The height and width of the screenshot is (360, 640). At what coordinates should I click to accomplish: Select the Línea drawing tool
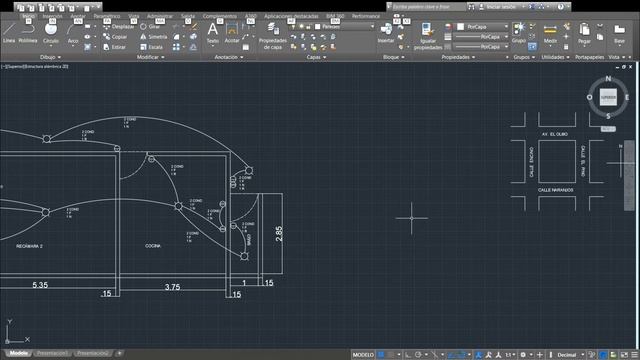(9, 33)
